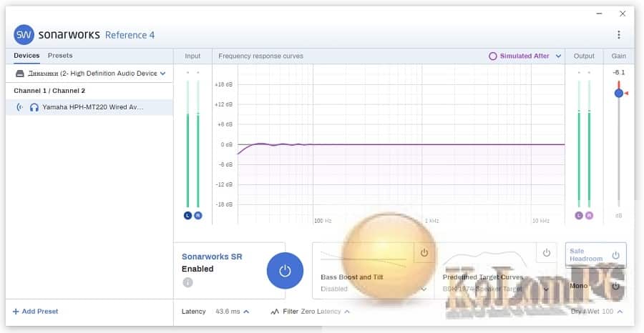Click the plus icon of Add Preset
Viewport: 644px width, 333px height.
pos(16,312)
